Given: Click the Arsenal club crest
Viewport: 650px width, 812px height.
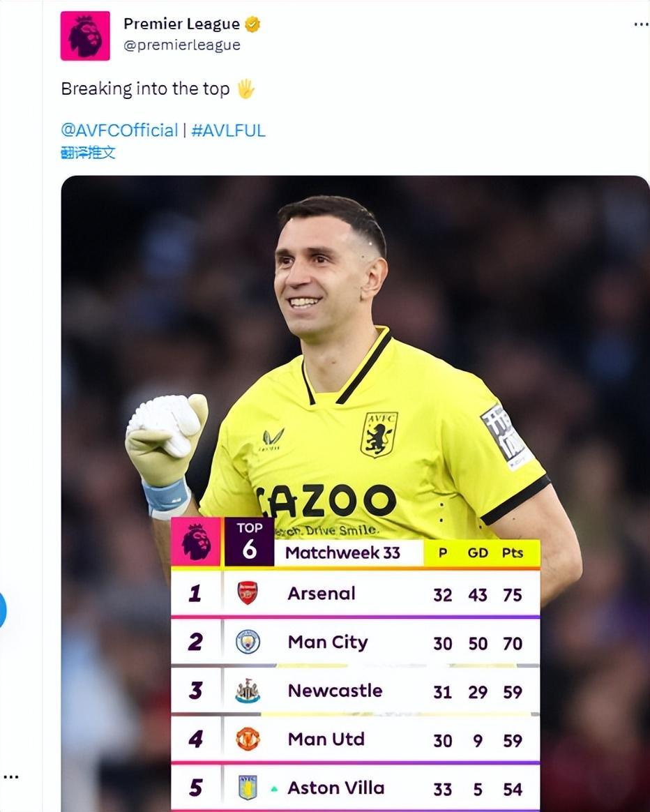Looking at the screenshot, I should coord(248,593).
